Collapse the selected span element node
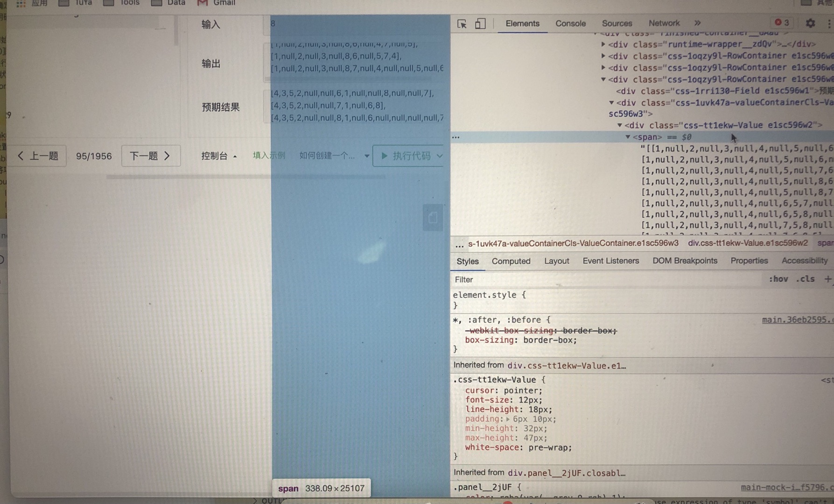This screenshot has width=834, height=504. [x=628, y=137]
